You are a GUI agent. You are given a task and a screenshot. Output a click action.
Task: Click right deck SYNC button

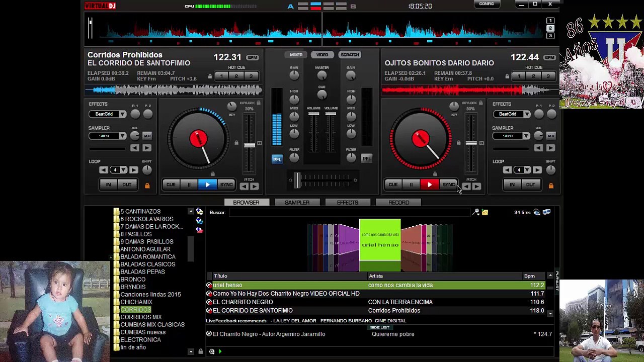pyautogui.click(x=448, y=185)
